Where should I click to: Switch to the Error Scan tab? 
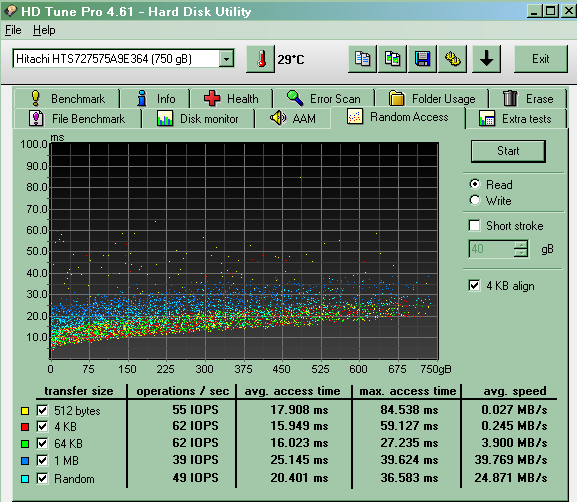[x=324, y=99]
